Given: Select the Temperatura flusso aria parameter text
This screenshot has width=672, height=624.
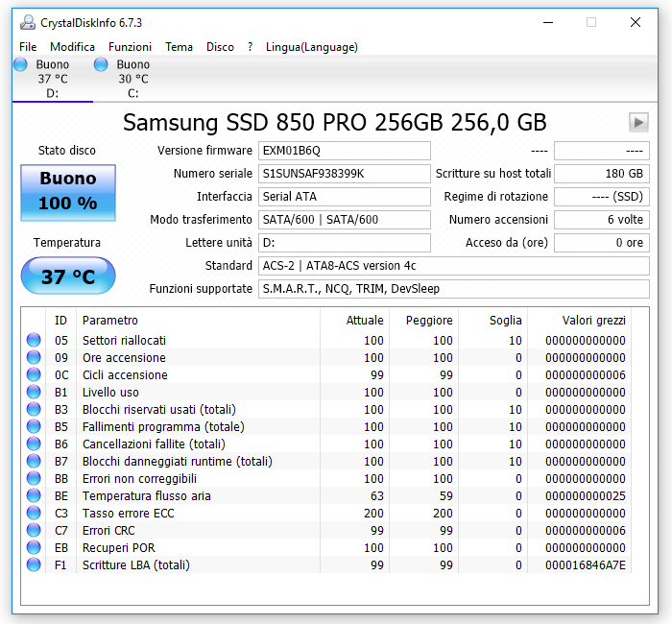Looking at the screenshot, I should [147, 496].
